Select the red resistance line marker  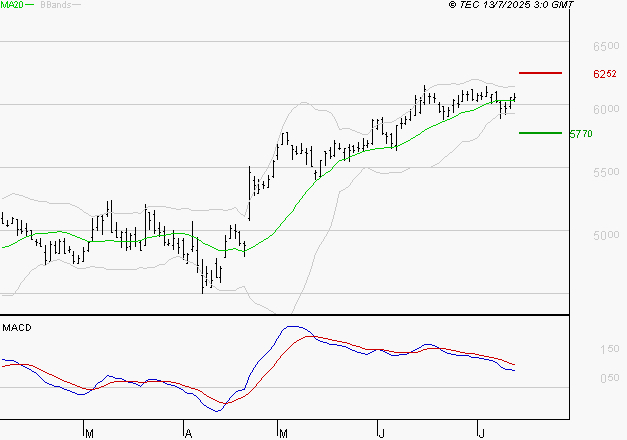[x=540, y=73]
